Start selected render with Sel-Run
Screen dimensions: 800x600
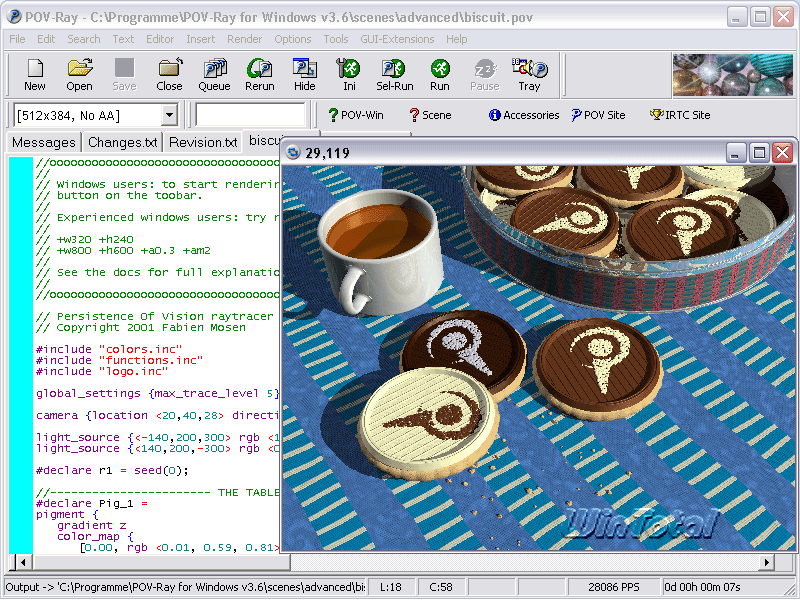(394, 74)
